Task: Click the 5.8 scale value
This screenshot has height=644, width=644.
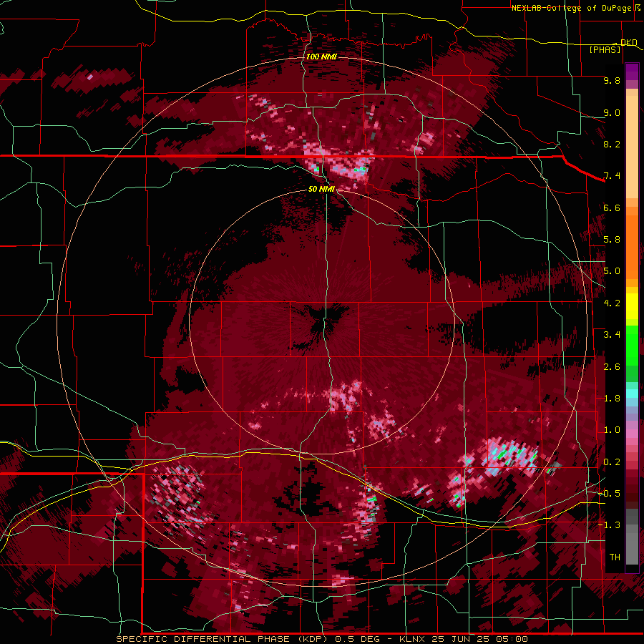Action: coord(612,240)
